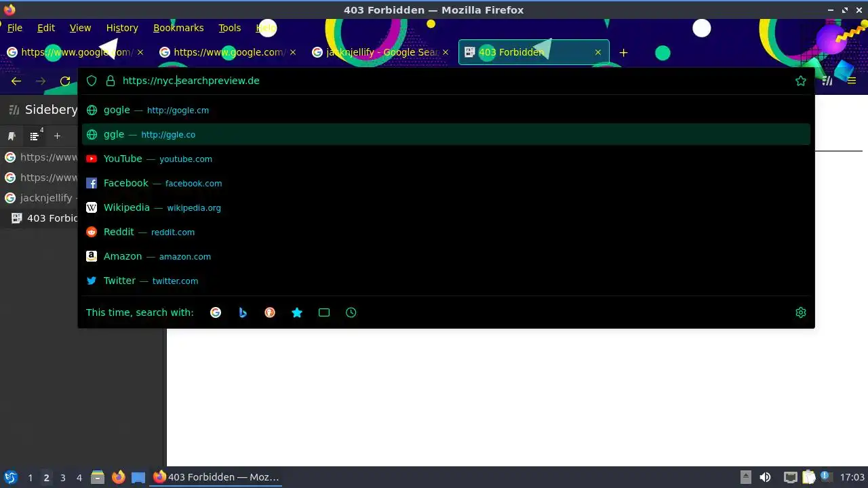
Task: Click the Sidebery sidebar header title
Action: pyautogui.click(x=51, y=110)
